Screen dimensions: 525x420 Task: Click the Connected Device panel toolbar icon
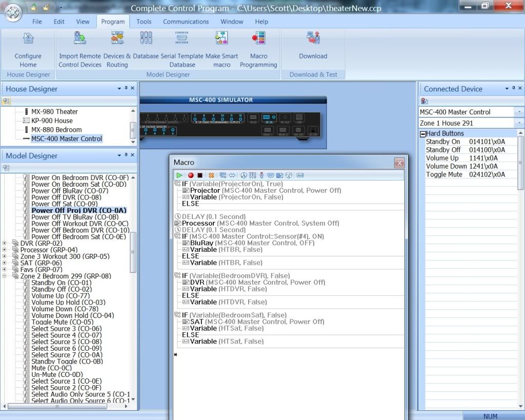pyautogui.click(x=424, y=101)
